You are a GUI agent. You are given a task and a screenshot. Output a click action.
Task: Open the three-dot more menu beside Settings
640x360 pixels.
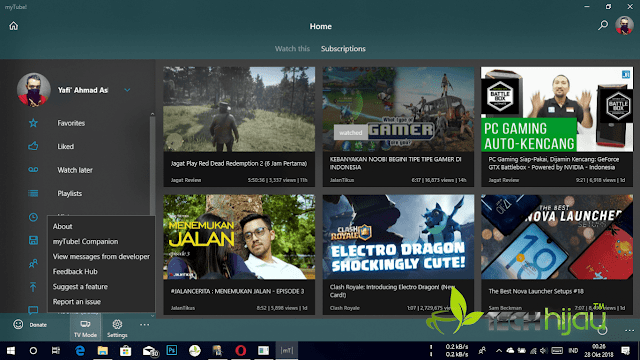point(144,325)
